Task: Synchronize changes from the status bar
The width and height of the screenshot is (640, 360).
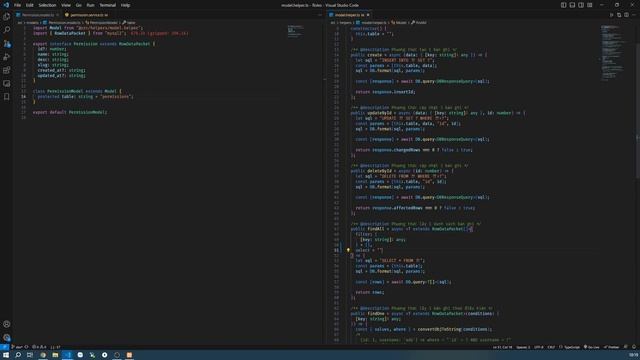Action: pos(27,347)
